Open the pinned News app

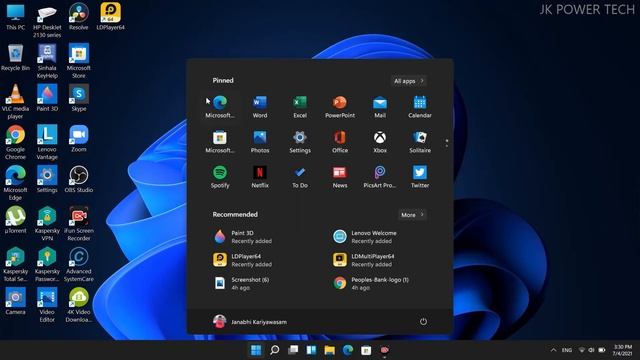click(340, 177)
